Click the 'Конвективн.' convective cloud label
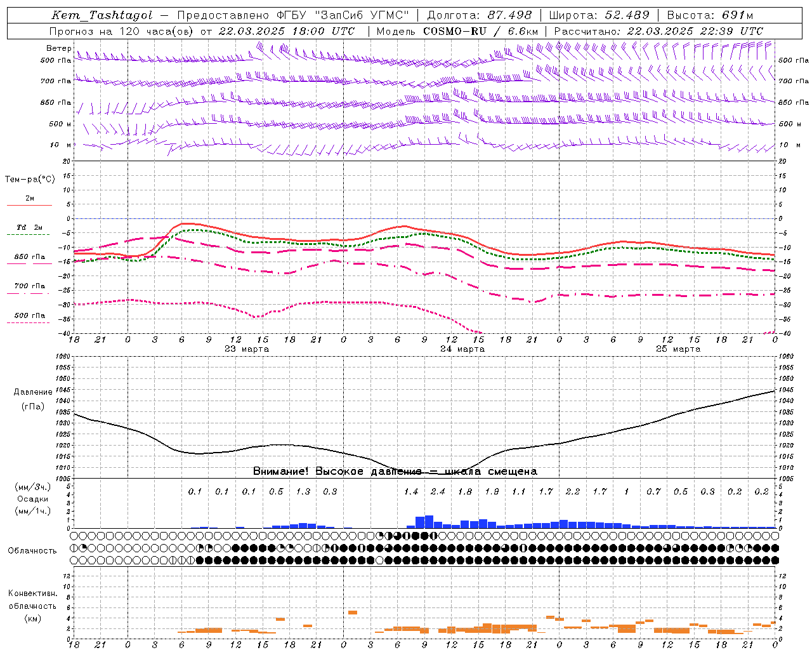Image resolution: width=812 pixels, height=650 pixels. (x=33, y=593)
